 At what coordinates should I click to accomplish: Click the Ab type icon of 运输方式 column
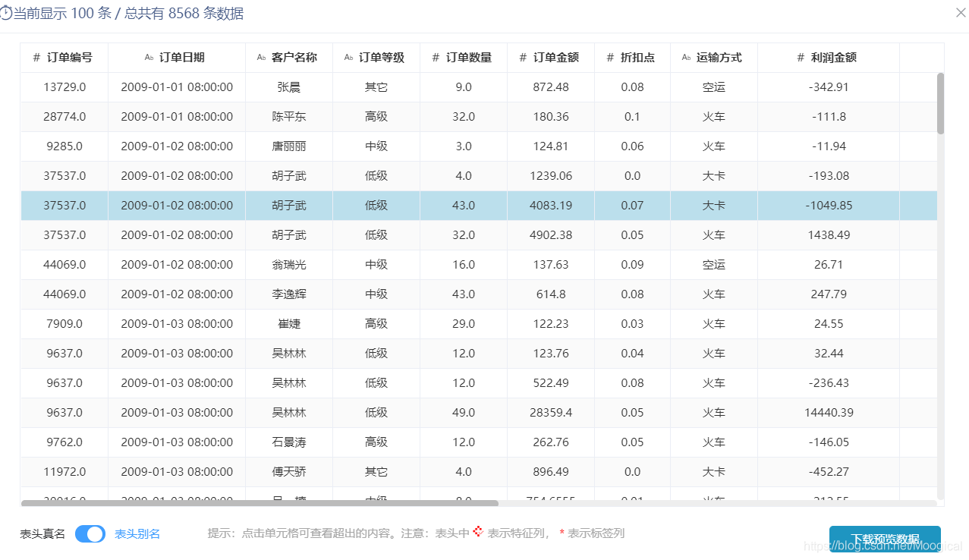686,58
